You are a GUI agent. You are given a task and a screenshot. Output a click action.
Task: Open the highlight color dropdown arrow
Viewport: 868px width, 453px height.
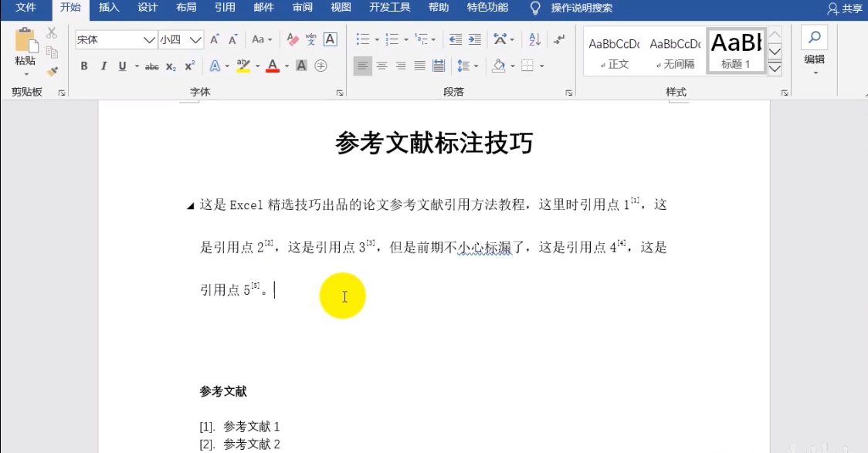click(x=257, y=66)
